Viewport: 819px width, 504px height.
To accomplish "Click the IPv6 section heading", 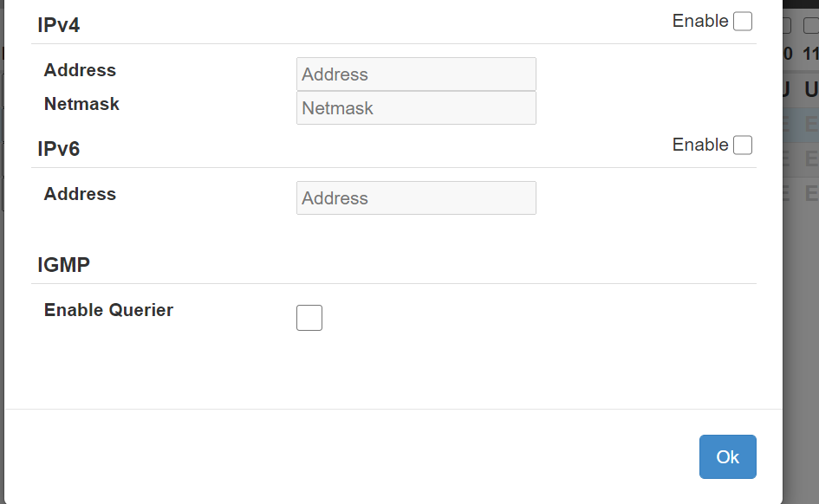I will point(59,149).
